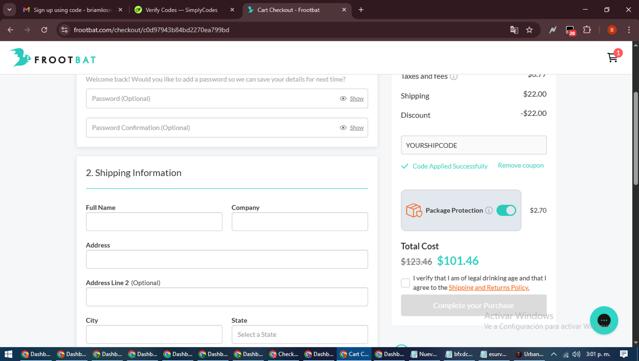Open the Chrome three-dot menu
This screenshot has width=639, height=361.
coord(629,30)
